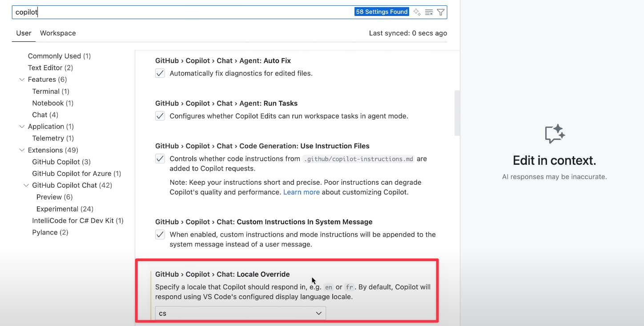This screenshot has width=644, height=326.
Task: Toggle Agent: Run Tasks checkbox
Action: (160, 116)
